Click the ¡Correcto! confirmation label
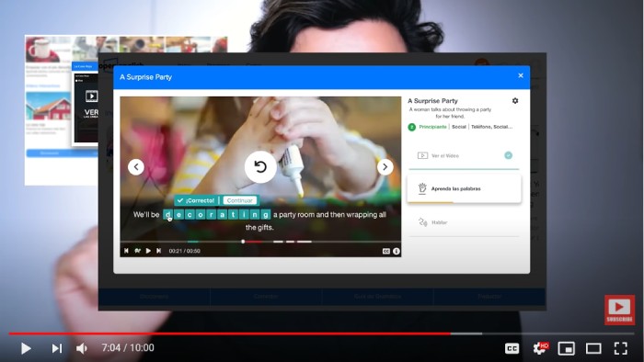This screenshot has height=362, width=644. point(196,200)
